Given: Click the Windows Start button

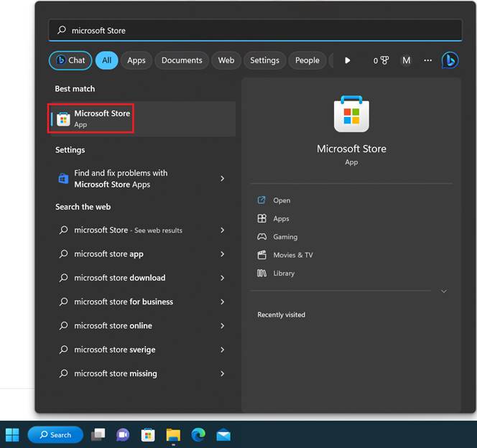Looking at the screenshot, I should 12,434.
